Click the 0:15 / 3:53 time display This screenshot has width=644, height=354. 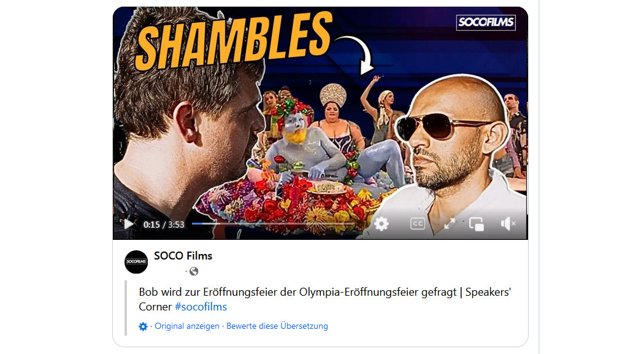pyautogui.click(x=164, y=225)
